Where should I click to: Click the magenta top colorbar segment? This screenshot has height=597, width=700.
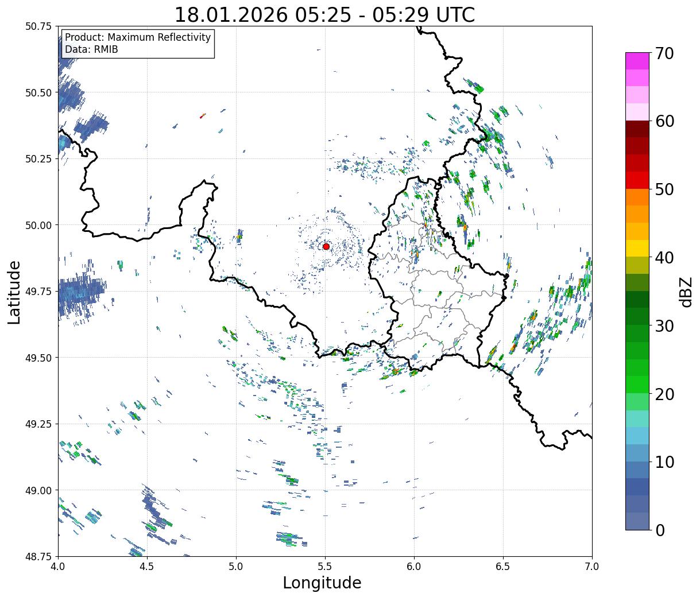tap(637, 61)
